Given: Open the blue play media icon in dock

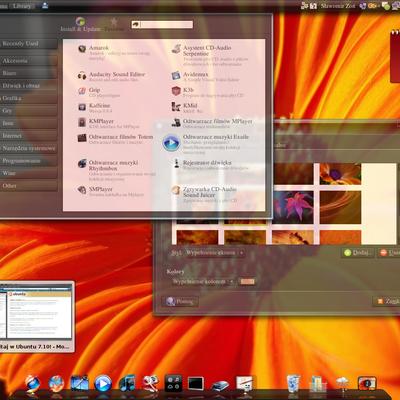Looking at the screenshot, I should [103, 383].
